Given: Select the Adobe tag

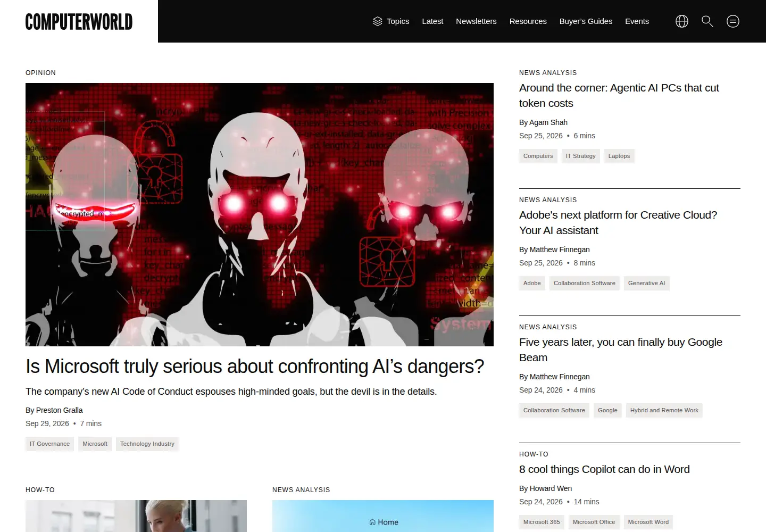Looking at the screenshot, I should point(532,283).
